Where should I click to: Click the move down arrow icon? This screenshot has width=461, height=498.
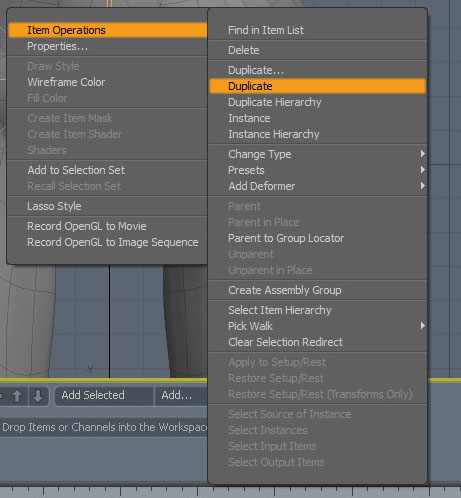click(38, 396)
